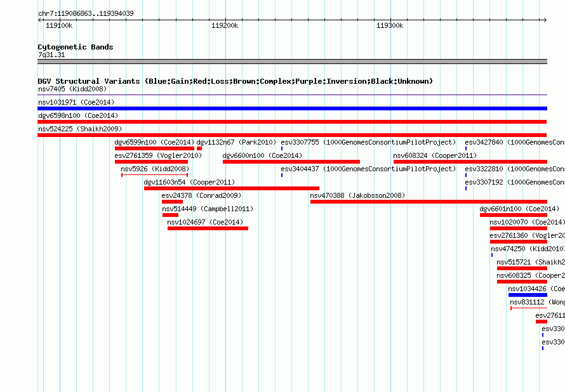Open nsv831112 variant label
The width and height of the screenshot is (565, 392).
[x=537, y=302]
